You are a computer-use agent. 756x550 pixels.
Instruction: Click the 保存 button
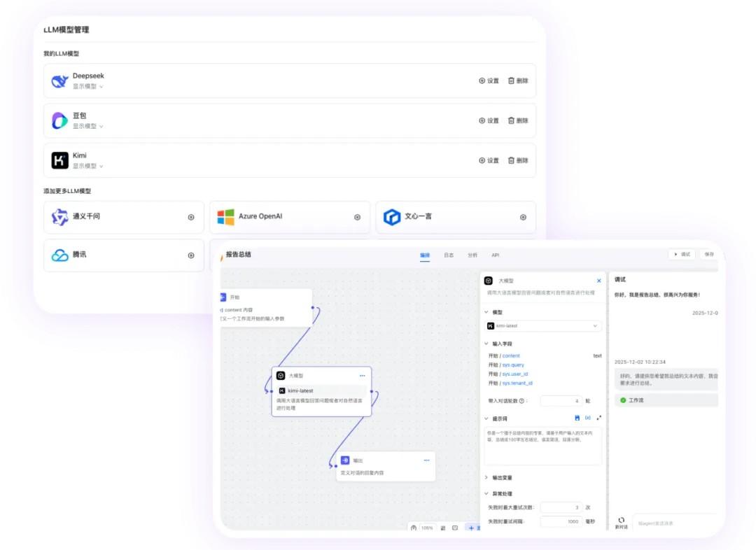[709, 255]
